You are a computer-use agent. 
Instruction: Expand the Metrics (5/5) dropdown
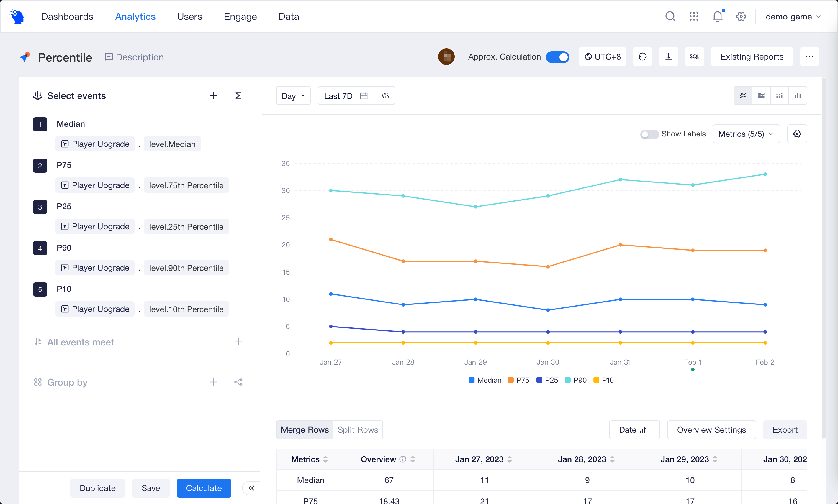[746, 134]
